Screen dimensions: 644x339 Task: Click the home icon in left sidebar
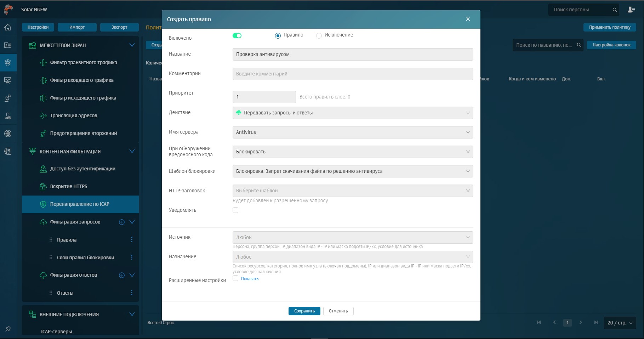(x=8, y=28)
